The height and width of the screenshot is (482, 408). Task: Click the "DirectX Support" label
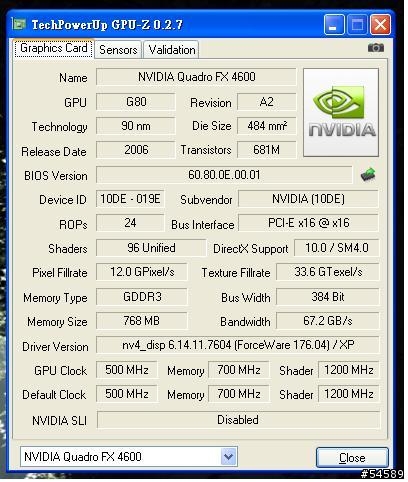coord(251,249)
